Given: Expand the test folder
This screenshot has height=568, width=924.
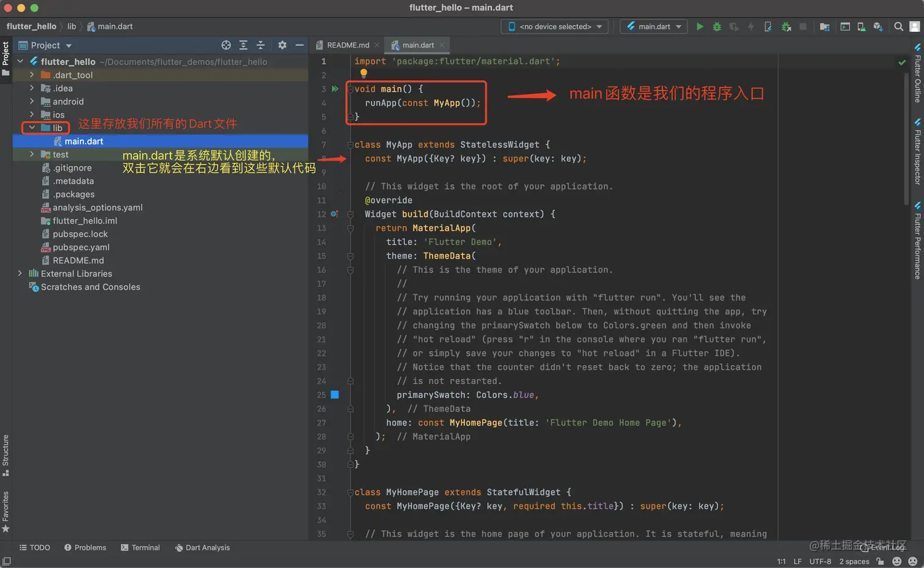Looking at the screenshot, I should pyautogui.click(x=32, y=154).
